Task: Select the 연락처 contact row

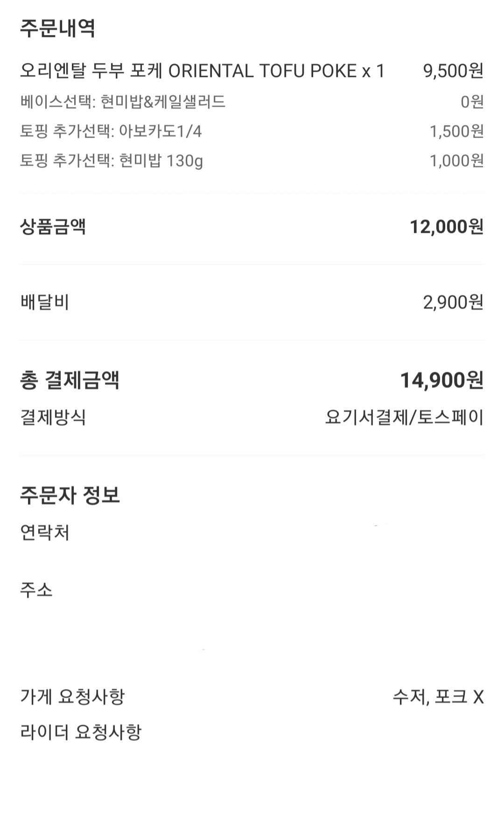Action: [45, 532]
